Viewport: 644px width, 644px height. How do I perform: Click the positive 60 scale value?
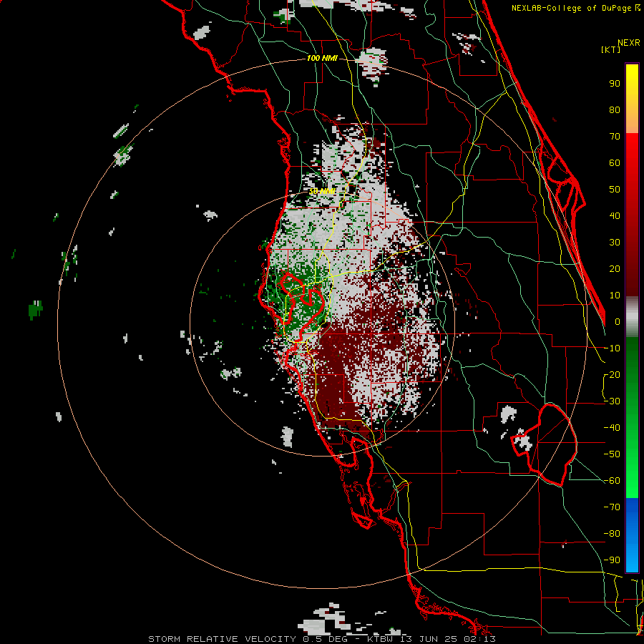615,162
